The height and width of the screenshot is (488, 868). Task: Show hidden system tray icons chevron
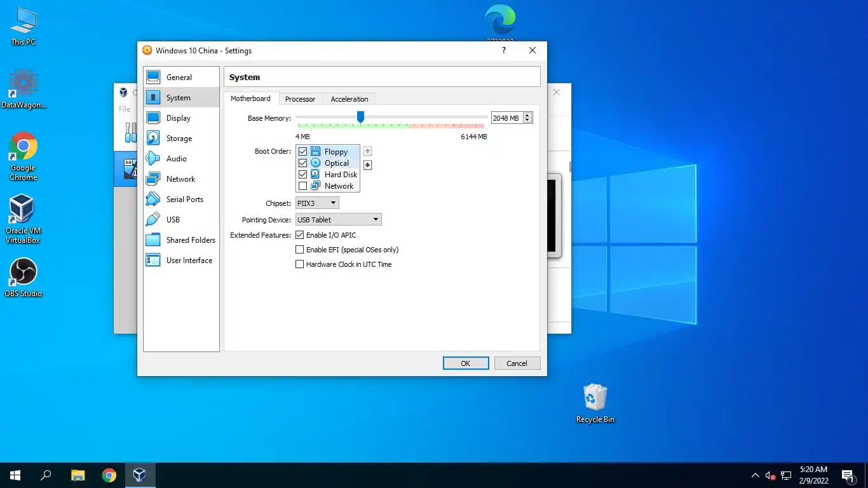pos(755,475)
